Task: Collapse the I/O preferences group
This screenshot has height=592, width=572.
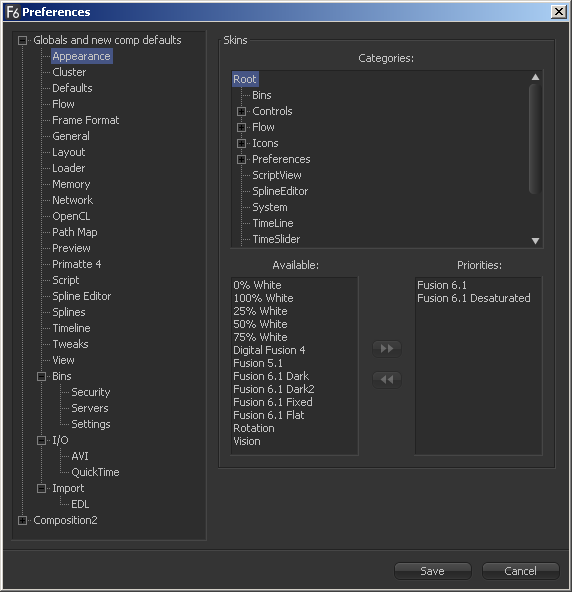Action: click(42, 441)
